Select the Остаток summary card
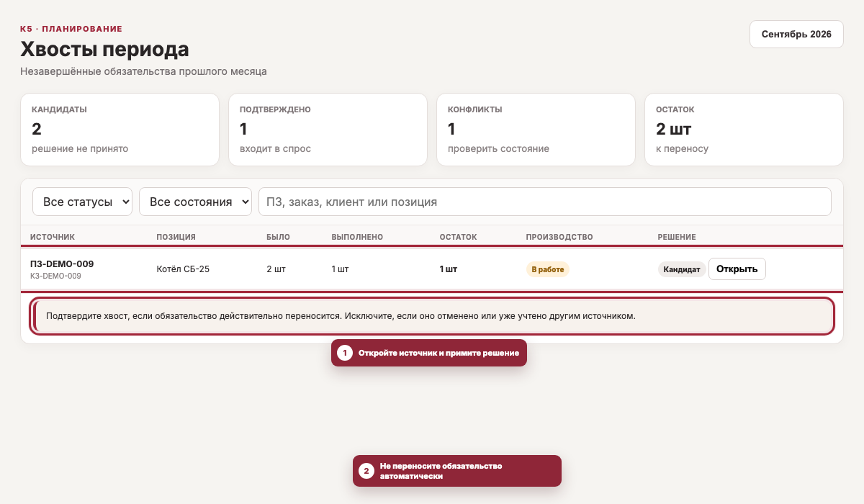 point(744,130)
